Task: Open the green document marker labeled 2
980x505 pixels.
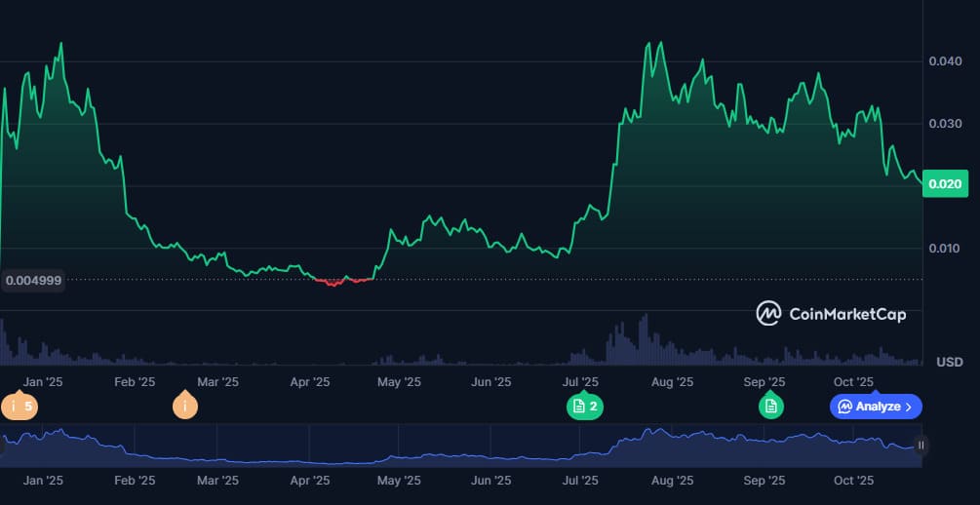Action: pos(585,406)
